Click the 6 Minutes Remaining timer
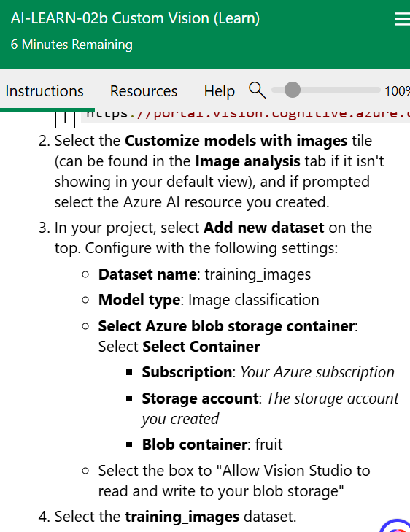Viewport: 410px width, 532px height. pyautogui.click(x=71, y=45)
